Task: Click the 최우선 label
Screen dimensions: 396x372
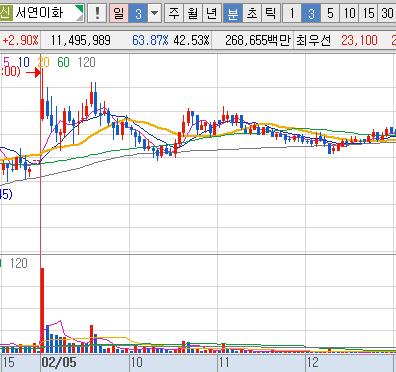Action: [x=314, y=41]
